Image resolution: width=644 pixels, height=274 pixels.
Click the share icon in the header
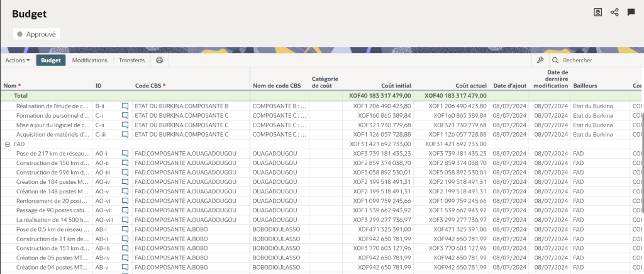[x=614, y=12]
